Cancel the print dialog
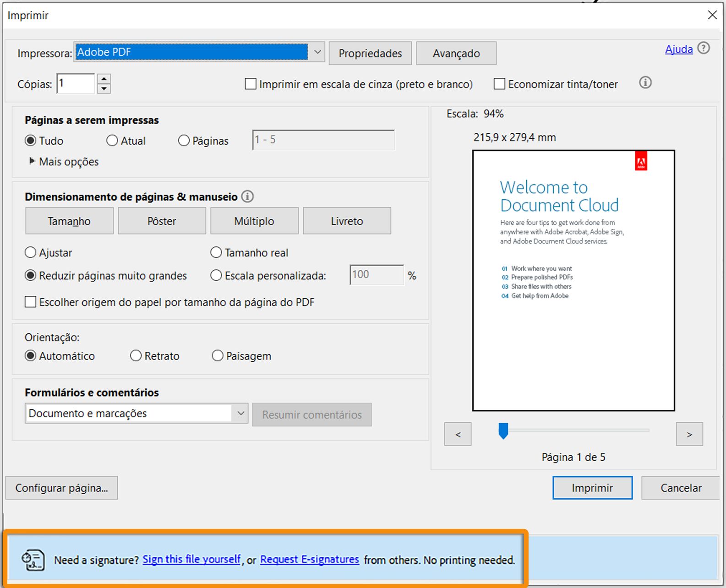 (681, 488)
